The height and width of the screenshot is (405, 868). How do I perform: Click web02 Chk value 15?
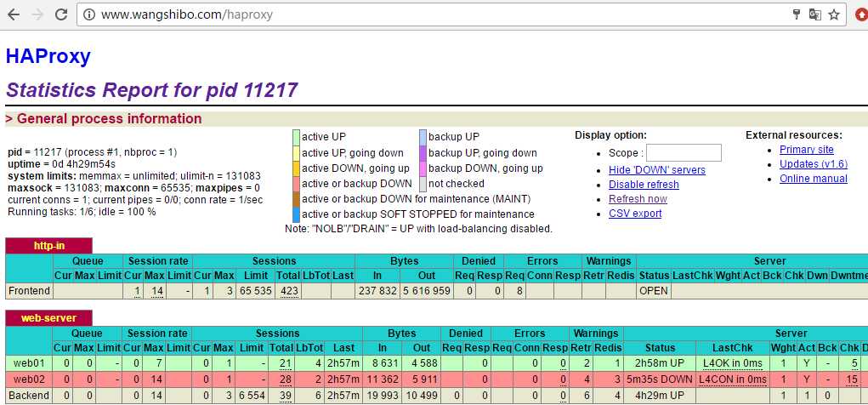click(852, 379)
